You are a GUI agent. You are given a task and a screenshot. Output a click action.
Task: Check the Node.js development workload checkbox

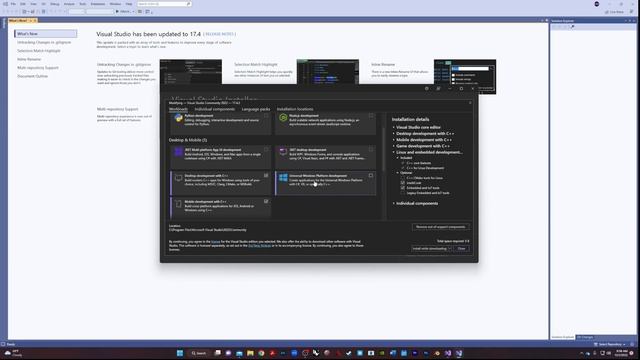pos(371,116)
